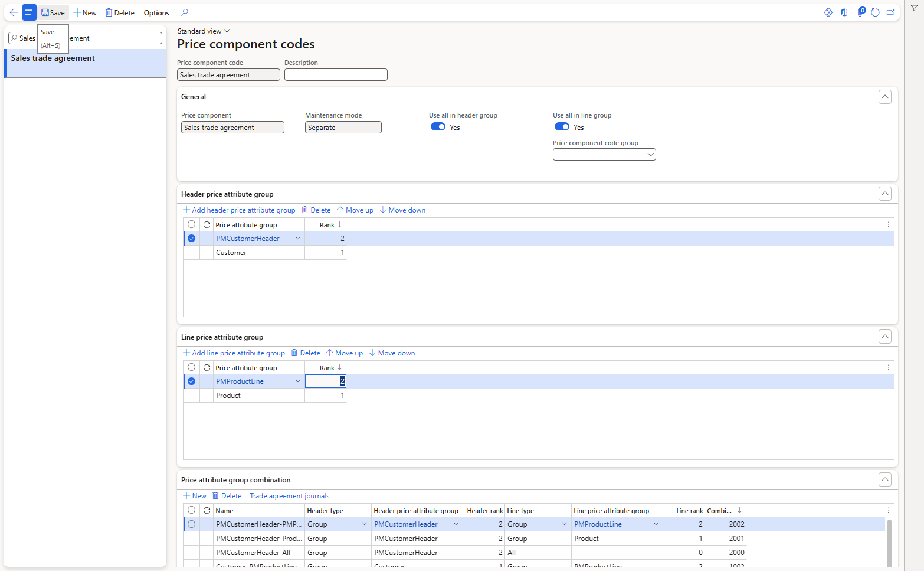Select all rows in combination grid
Viewport: 924px width, 571px height.
191,510
